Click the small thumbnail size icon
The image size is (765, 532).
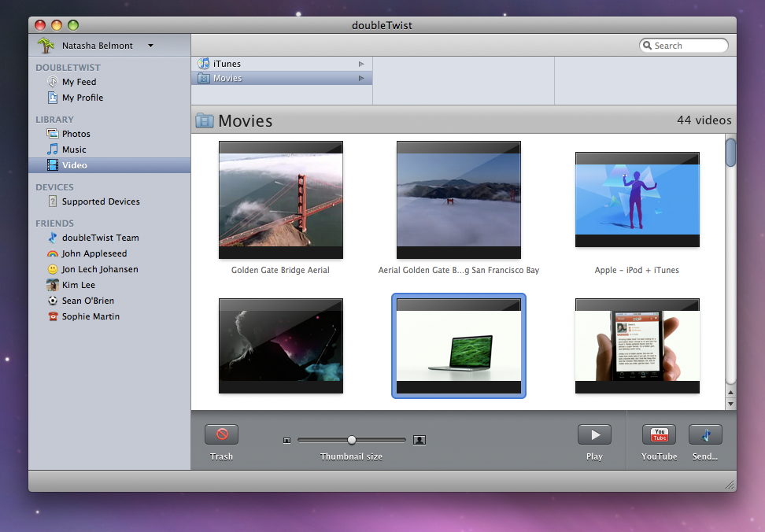(286, 440)
